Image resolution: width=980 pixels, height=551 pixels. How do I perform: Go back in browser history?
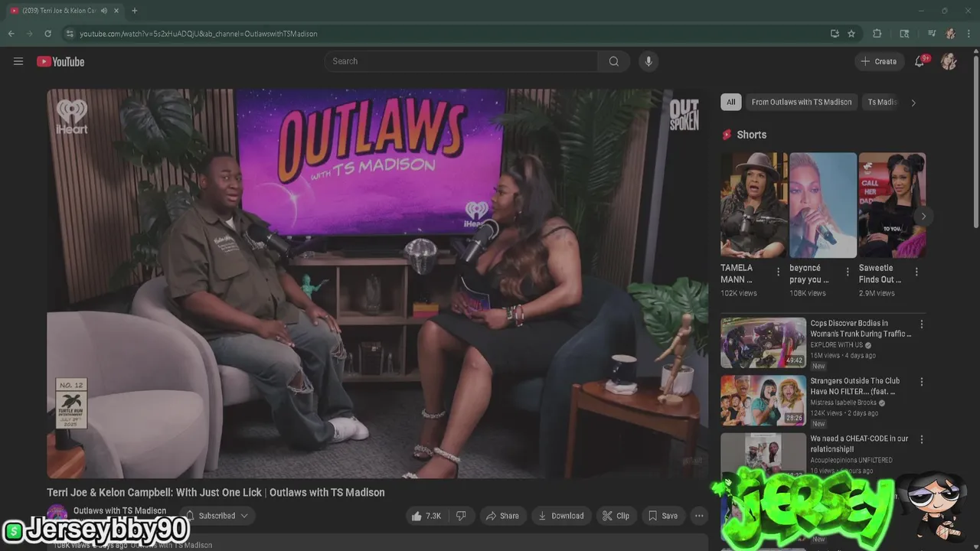click(x=11, y=34)
